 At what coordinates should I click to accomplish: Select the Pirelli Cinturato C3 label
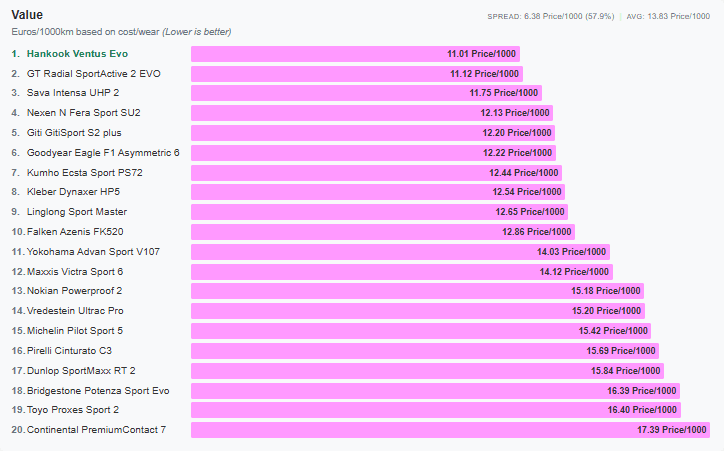pos(69,351)
